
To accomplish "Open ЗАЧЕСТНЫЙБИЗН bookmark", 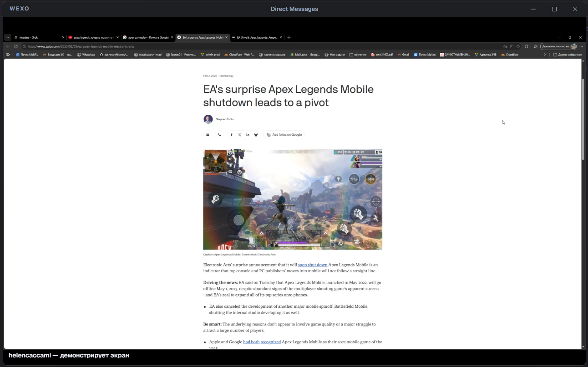I will pos(455,55).
